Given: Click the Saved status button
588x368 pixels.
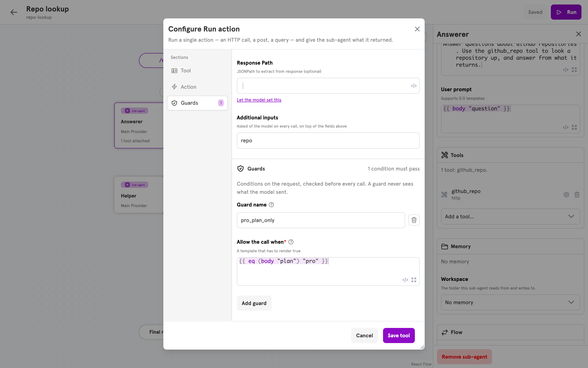Looking at the screenshot, I should click(x=535, y=12).
